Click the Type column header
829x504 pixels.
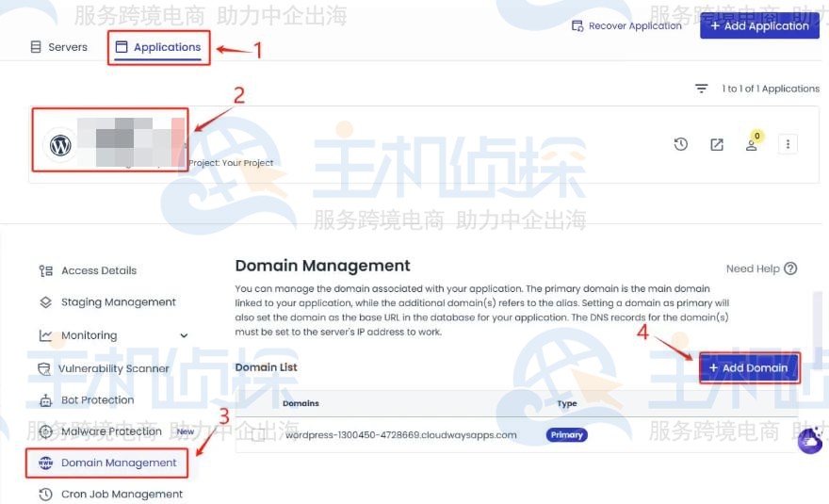coord(567,403)
